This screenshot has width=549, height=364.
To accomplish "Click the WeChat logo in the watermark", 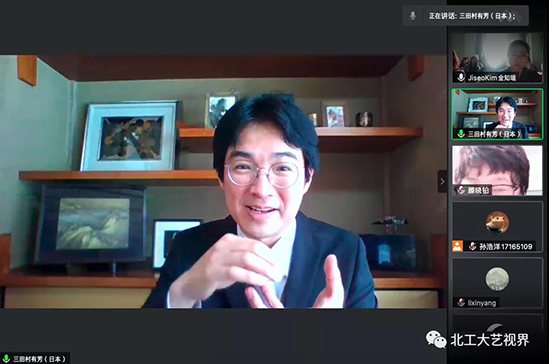I will 436,340.
